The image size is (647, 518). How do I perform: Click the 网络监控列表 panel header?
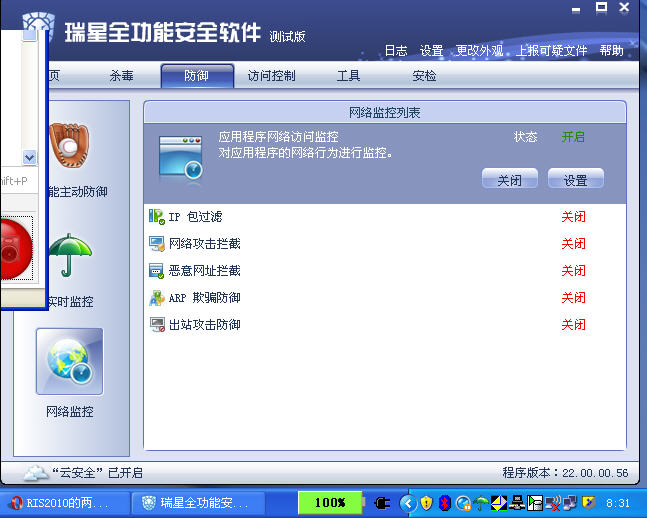tap(385, 112)
